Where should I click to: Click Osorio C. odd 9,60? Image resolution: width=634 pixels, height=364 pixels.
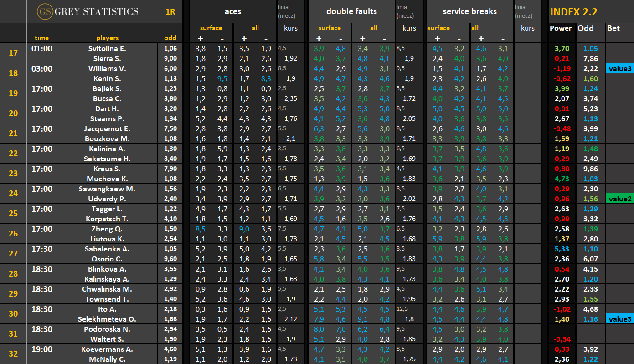tap(170, 259)
